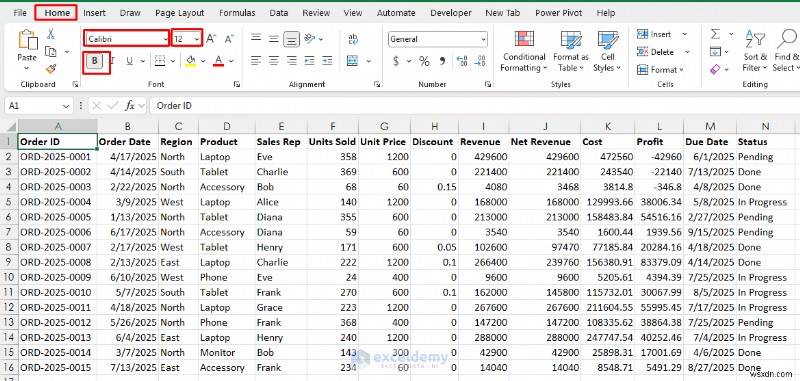
Task: Expand the Underline style arrow
Action: (x=142, y=61)
